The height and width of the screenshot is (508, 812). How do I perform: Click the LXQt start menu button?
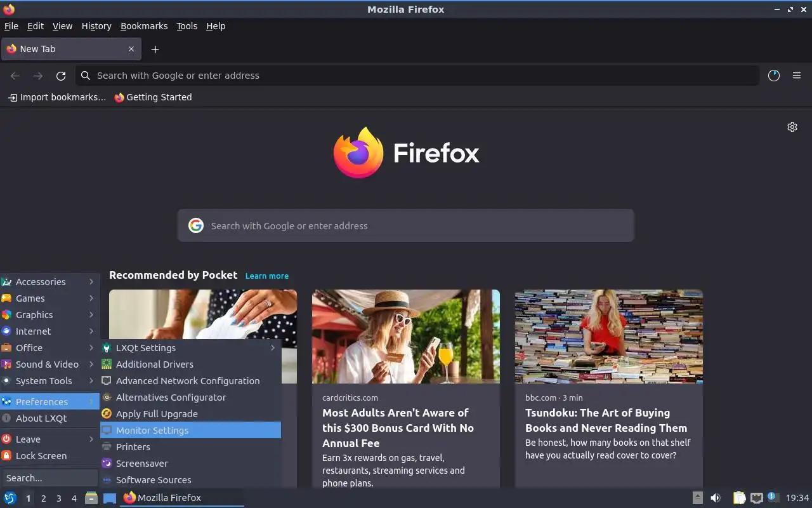tap(10, 498)
